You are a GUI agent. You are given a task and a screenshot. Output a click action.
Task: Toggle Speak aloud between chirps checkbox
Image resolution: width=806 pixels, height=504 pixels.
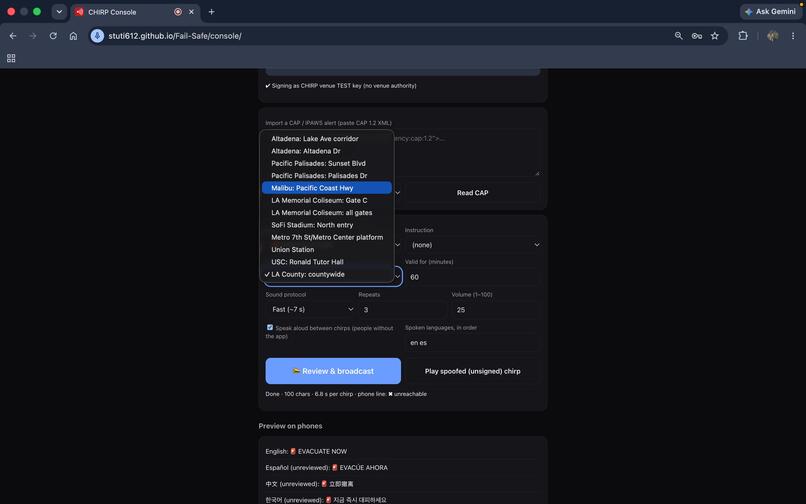(270, 328)
